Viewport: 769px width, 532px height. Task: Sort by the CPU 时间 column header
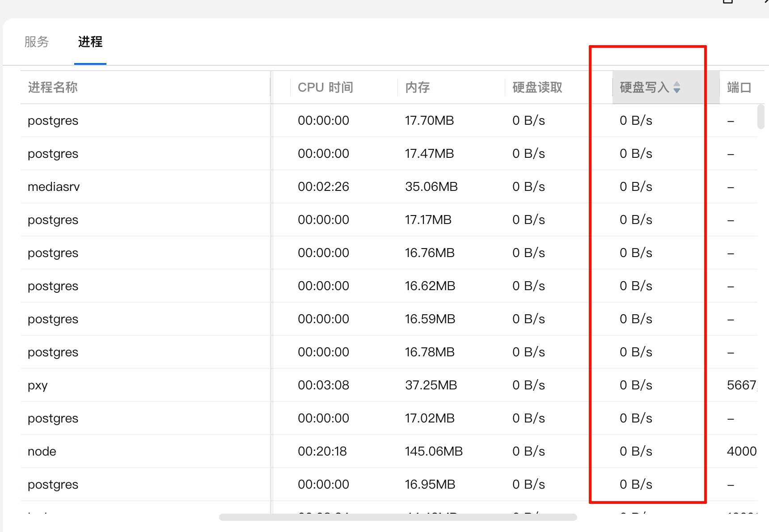tap(325, 87)
